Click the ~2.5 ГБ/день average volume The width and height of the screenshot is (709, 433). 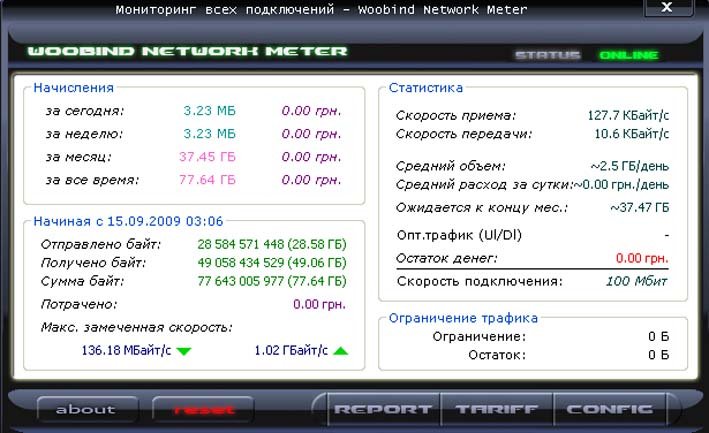(x=629, y=166)
